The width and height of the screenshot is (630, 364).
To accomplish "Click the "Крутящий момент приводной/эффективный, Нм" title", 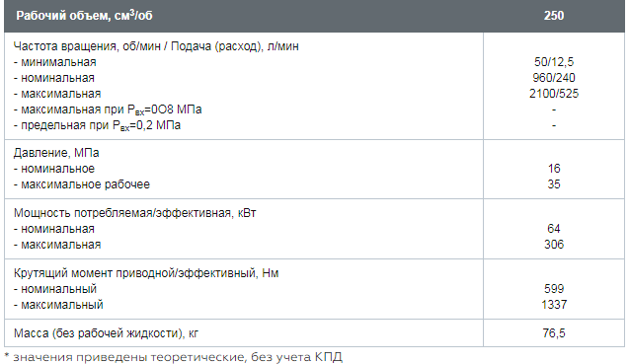I will coord(146,273).
